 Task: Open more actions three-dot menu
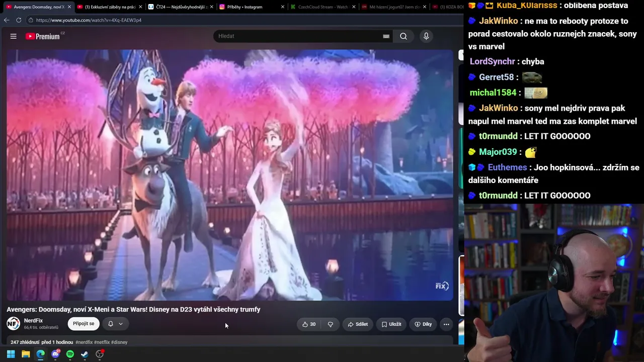click(446, 324)
